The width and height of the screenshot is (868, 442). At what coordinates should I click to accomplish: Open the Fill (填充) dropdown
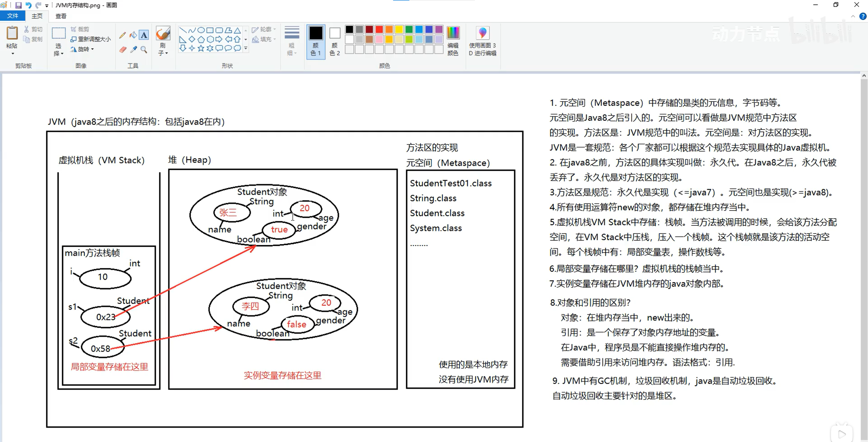(264, 39)
